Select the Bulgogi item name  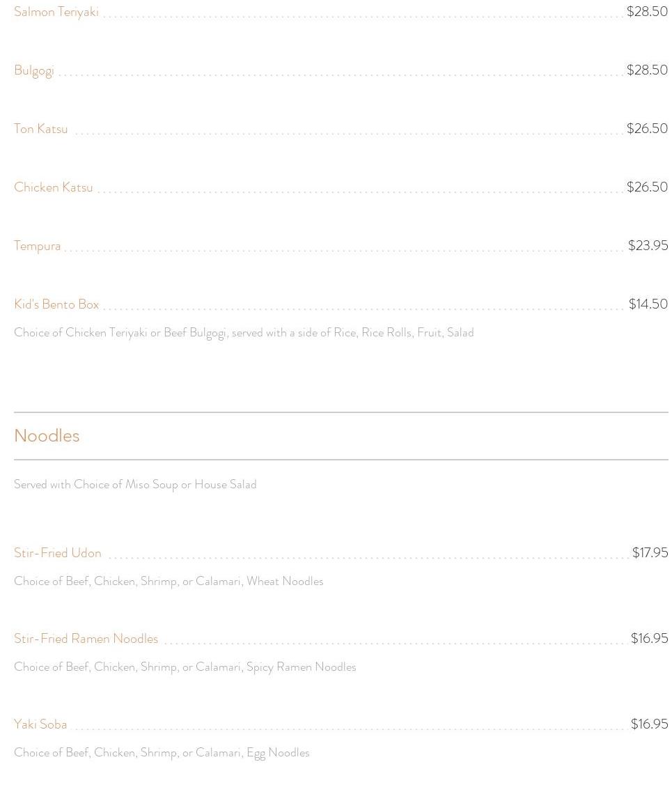pyautogui.click(x=34, y=70)
